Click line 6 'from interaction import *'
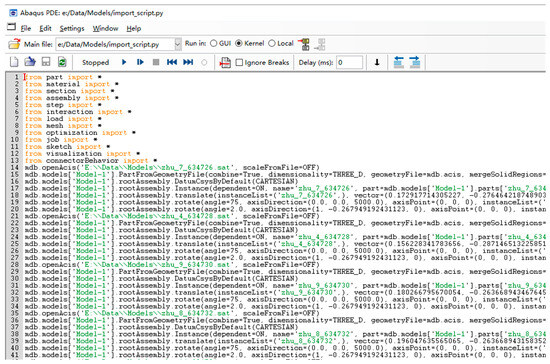The height and width of the screenshot is (364, 550). [x=78, y=112]
